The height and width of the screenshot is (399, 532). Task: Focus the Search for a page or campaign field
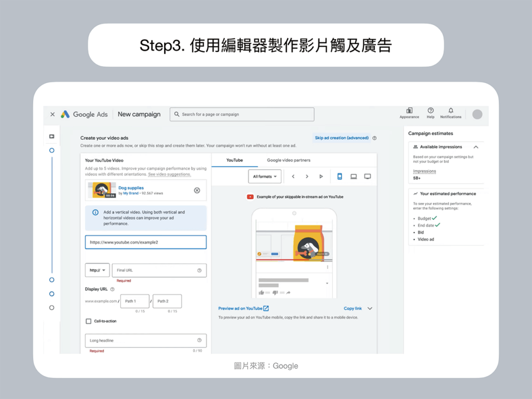click(242, 114)
